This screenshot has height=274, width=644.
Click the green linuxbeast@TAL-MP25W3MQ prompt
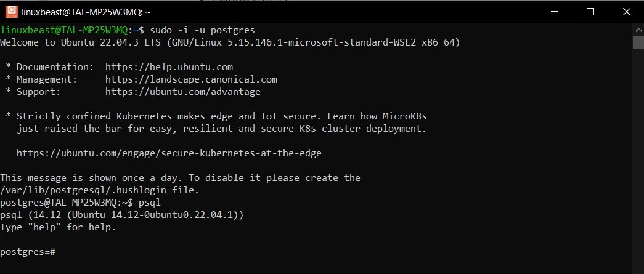[64, 30]
